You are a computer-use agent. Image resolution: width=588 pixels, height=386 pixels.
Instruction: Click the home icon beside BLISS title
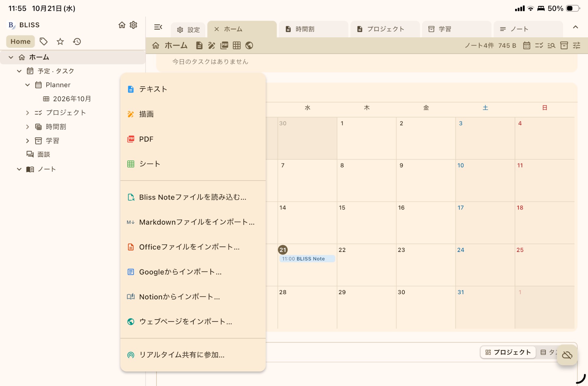122,25
